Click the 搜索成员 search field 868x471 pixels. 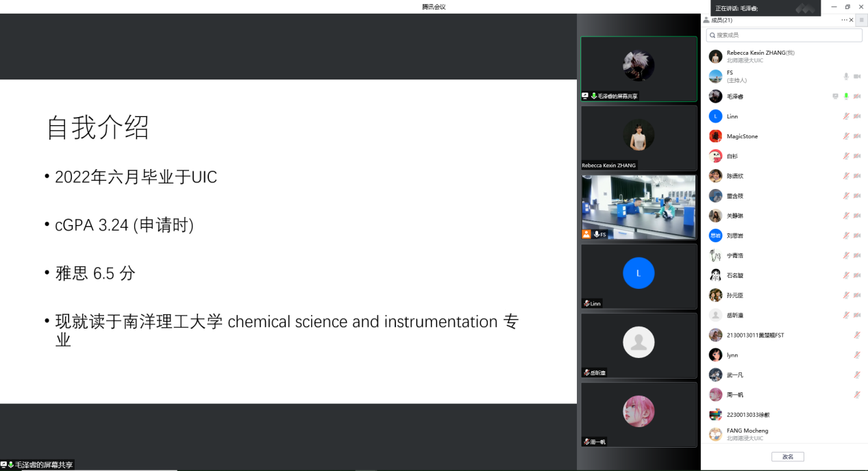(x=774, y=35)
